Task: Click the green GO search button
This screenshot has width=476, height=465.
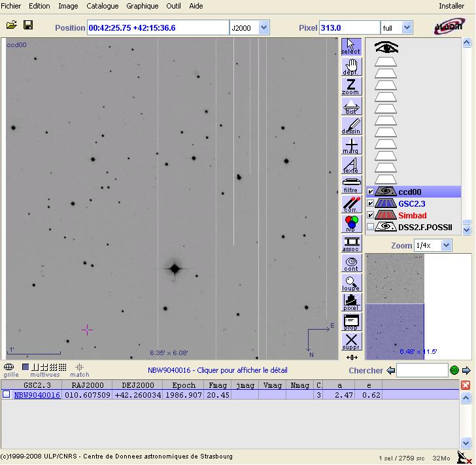Action: coord(454,370)
